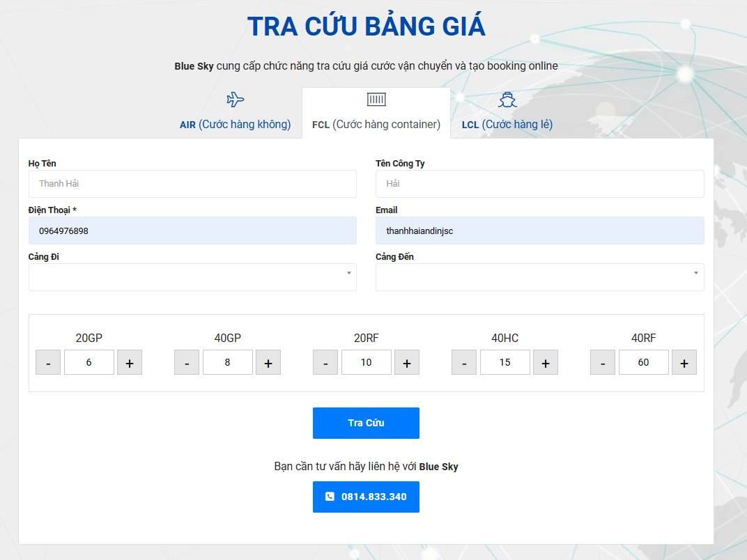Expand the Cảng Đi dropdown arrow
This screenshot has width=747, height=560.
(x=351, y=274)
